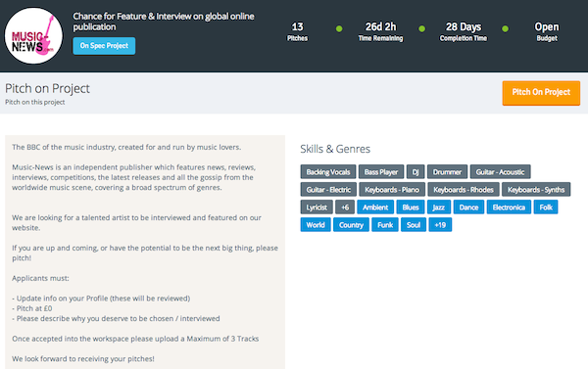The image size is (588, 369).
Task: Select the Keyboards - Synths skill tag
Action: (536, 190)
